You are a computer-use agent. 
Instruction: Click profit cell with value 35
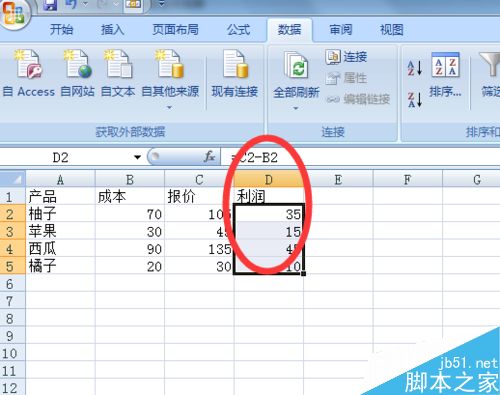(x=269, y=214)
